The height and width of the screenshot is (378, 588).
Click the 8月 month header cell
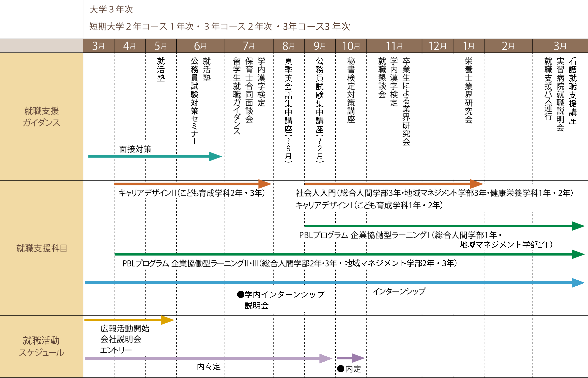[x=289, y=46]
